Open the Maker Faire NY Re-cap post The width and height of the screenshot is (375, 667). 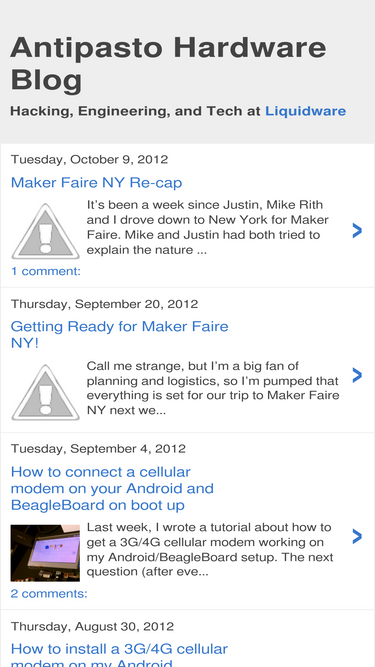[97, 182]
